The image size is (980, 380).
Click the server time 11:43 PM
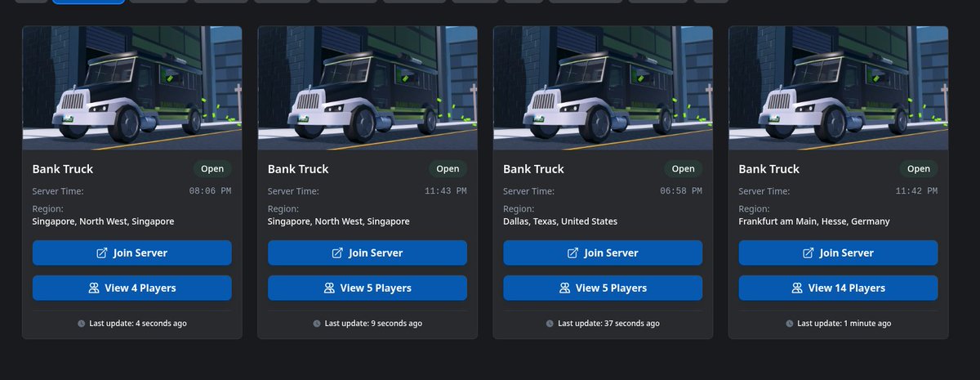445,191
